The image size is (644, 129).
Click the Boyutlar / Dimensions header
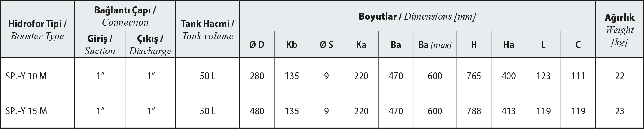point(417,16)
